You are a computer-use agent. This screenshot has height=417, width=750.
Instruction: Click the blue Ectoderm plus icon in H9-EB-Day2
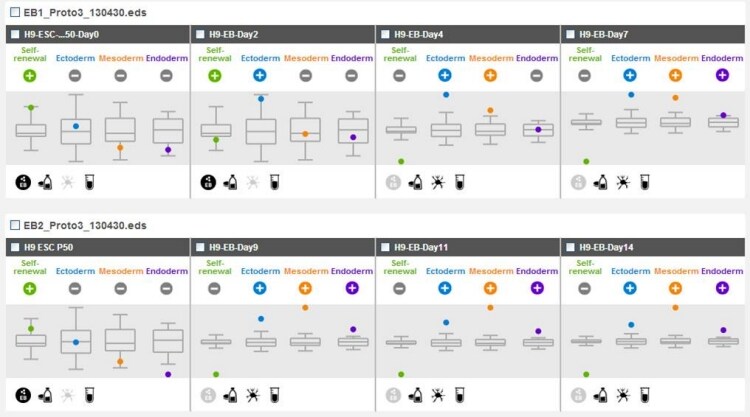(260, 75)
